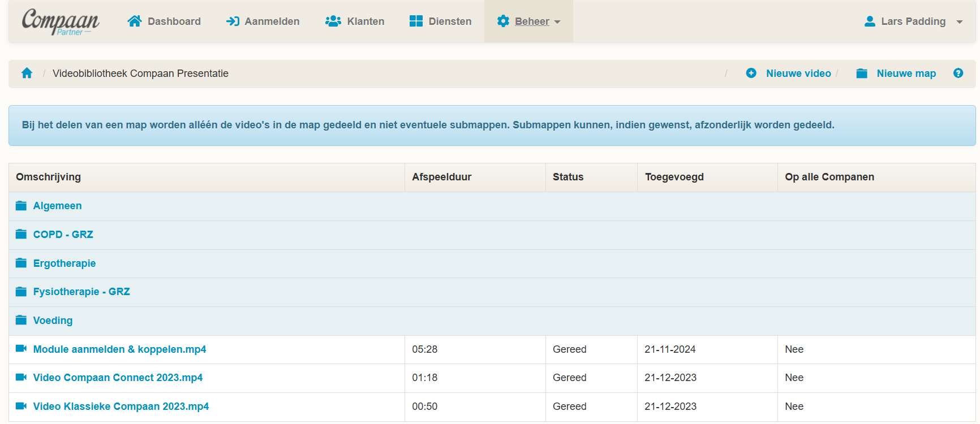Expand the Lars Padding dropdown caret

pos(960,22)
